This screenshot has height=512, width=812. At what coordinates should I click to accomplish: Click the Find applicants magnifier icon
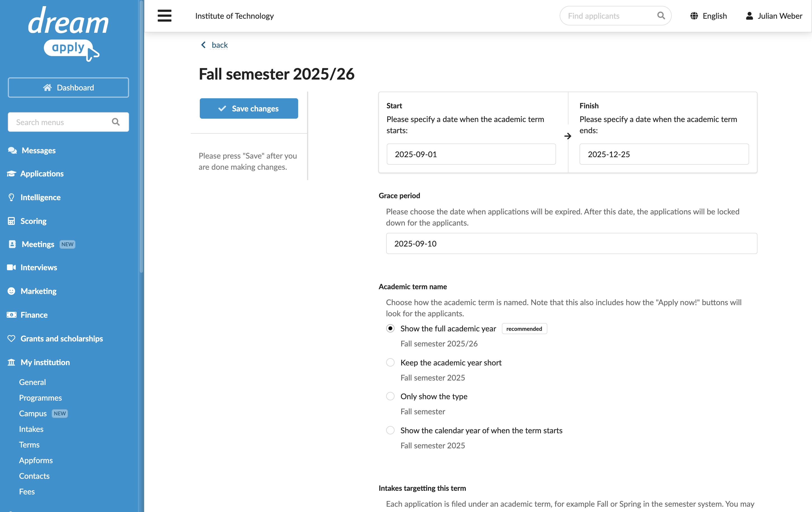coord(661,16)
